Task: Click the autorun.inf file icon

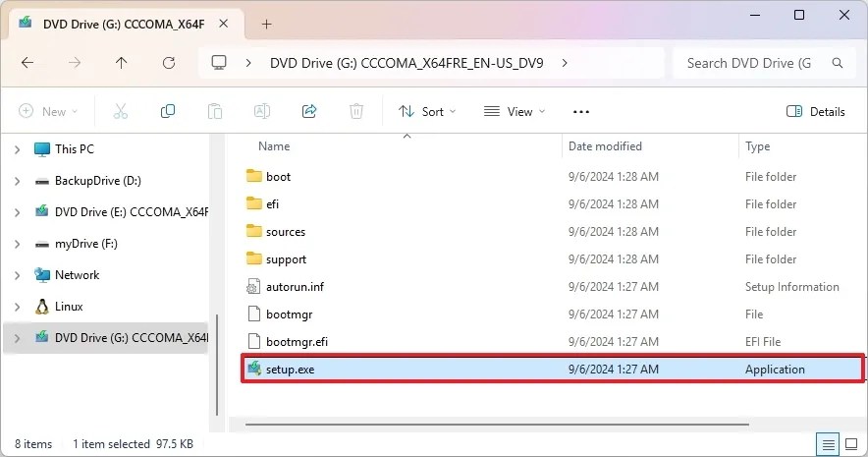Action: [x=253, y=286]
